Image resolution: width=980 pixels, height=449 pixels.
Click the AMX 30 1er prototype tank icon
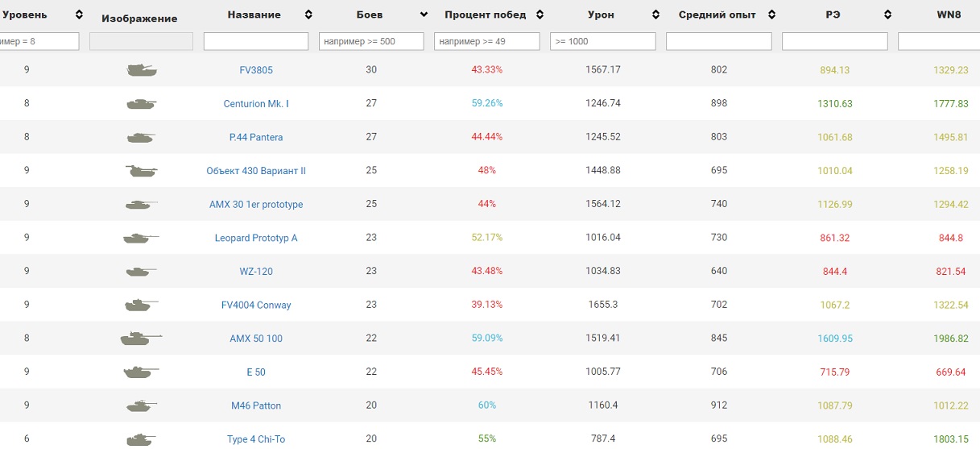(x=141, y=205)
